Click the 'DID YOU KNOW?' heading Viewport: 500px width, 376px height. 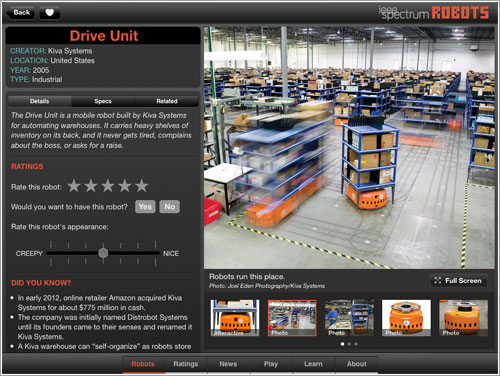pos(41,283)
